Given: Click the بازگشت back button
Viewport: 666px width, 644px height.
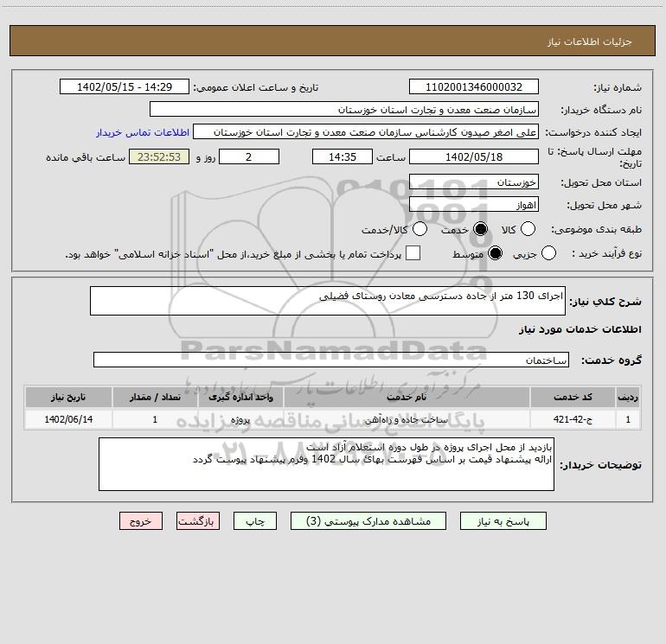Looking at the screenshot, I should (198, 521).
